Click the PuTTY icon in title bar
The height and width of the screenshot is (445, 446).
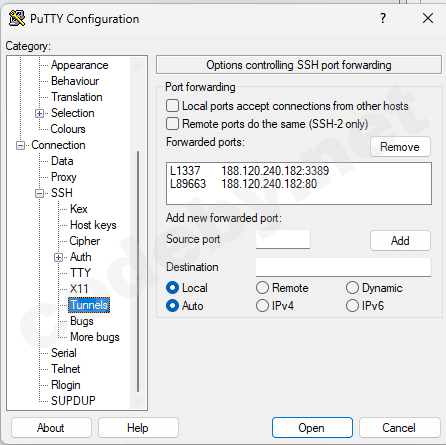[x=17, y=18]
